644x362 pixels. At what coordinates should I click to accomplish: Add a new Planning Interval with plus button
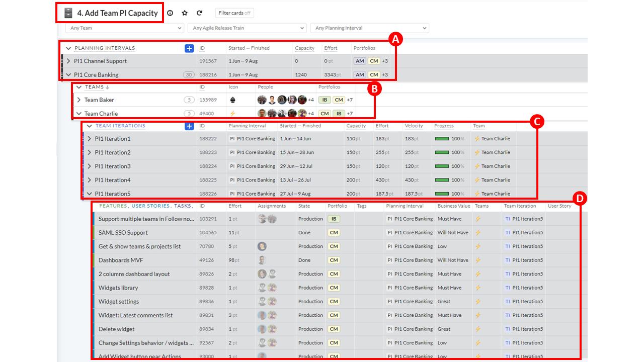point(189,48)
